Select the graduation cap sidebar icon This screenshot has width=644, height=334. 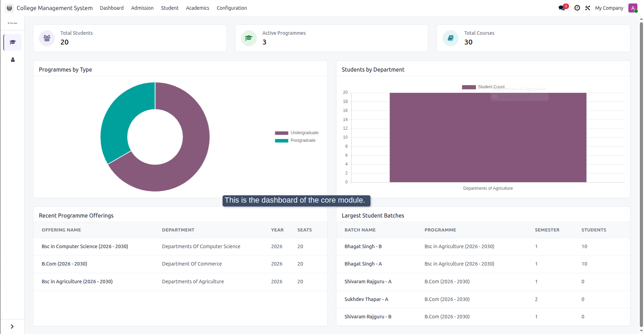[x=13, y=42]
